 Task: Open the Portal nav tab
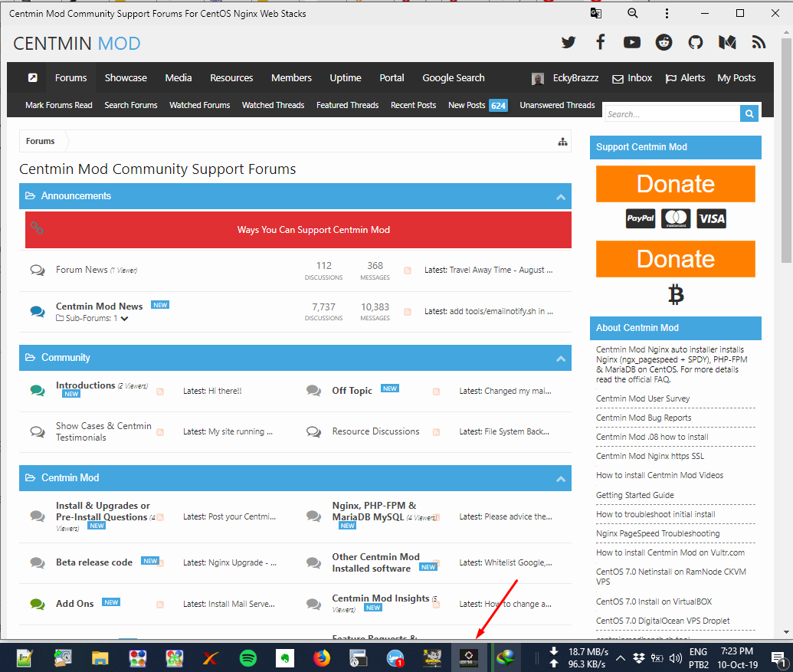coord(392,78)
